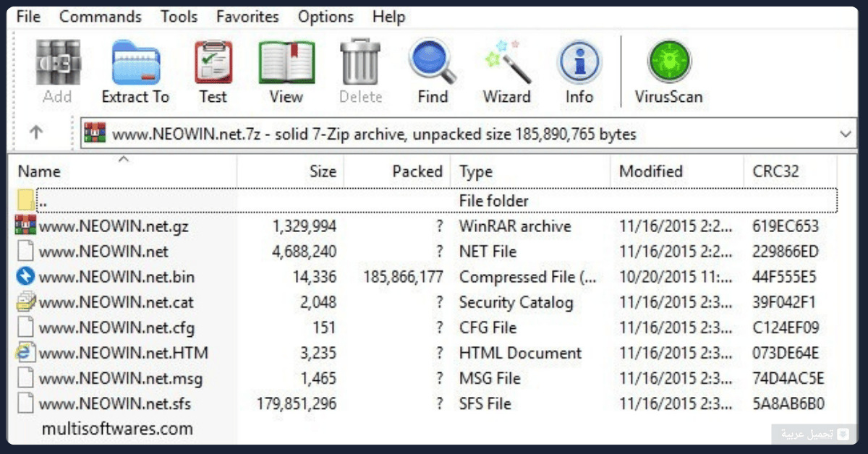Click the IE icon of www.NEOWIN.net.HTM
The width and height of the screenshot is (868, 454).
click(25, 353)
